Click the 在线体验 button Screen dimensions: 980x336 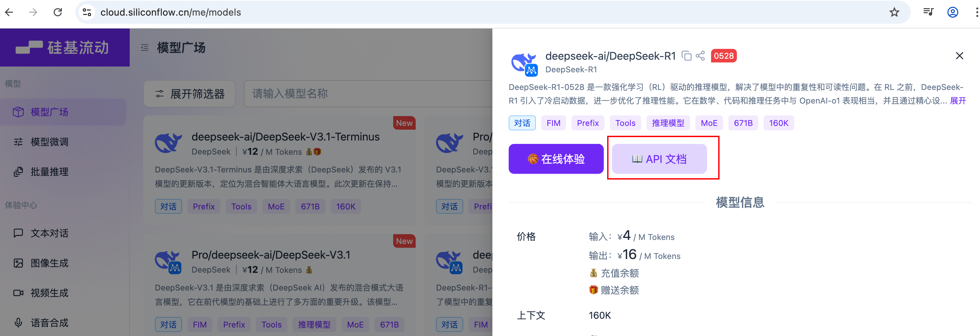556,159
